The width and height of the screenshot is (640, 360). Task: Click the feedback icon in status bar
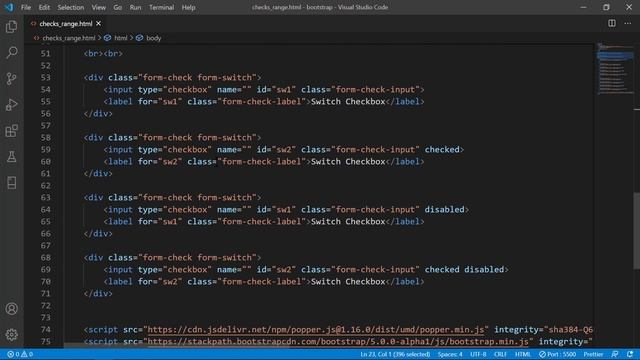[615, 354]
